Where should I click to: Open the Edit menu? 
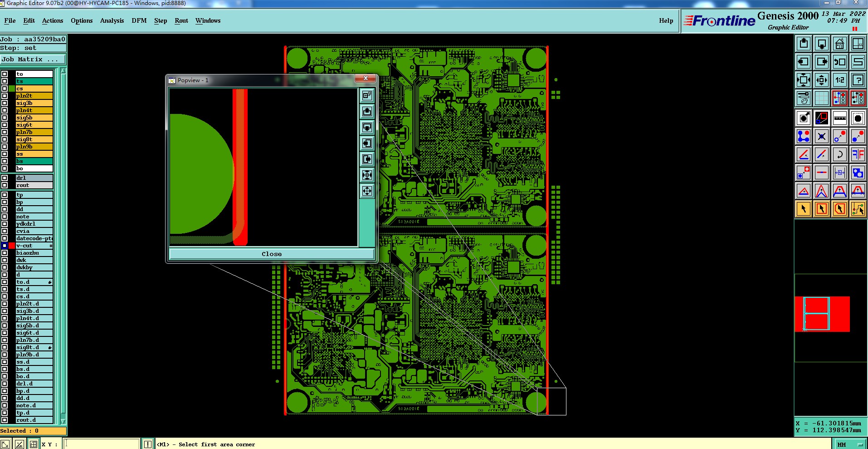[x=29, y=20]
